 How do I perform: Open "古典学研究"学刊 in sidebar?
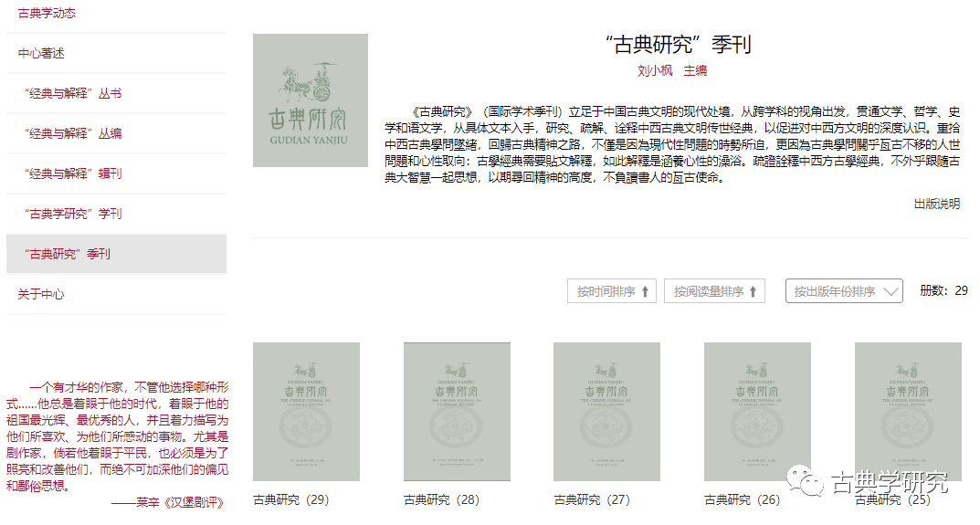pyautogui.click(x=73, y=214)
